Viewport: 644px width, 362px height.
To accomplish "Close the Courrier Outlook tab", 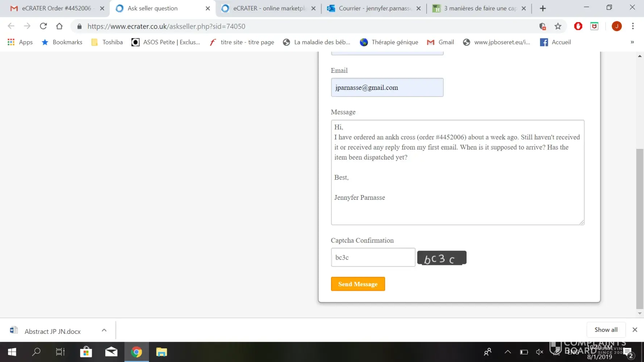I will tap(418, 8).
